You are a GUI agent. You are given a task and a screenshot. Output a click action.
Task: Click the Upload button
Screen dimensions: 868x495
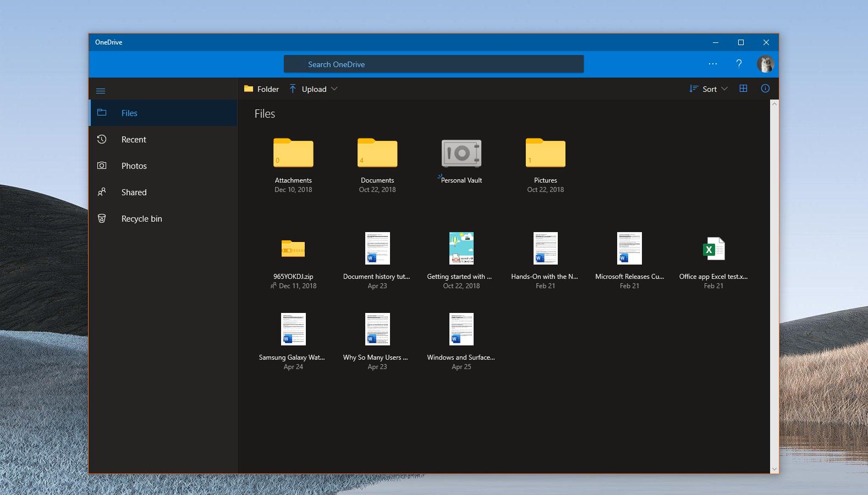pos(308,89)
